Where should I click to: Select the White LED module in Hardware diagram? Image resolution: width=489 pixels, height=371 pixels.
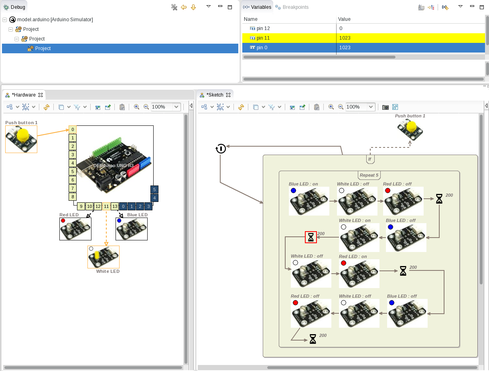[x=103, y=257]
